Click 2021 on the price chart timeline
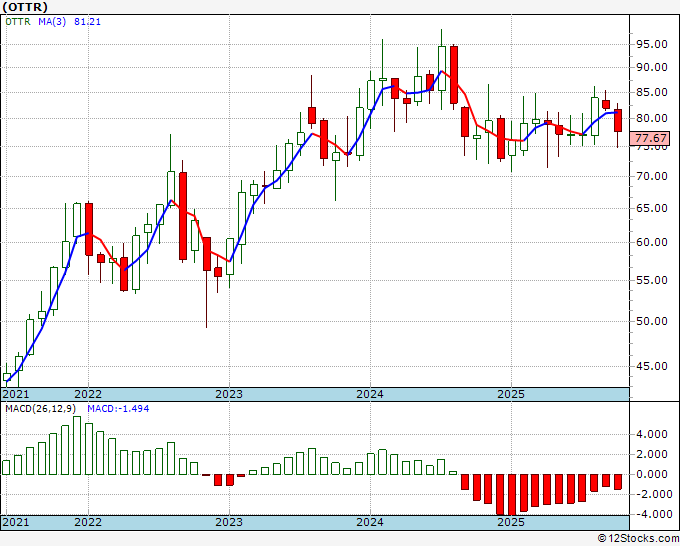The image size is (680, 546). coord(16,394)
